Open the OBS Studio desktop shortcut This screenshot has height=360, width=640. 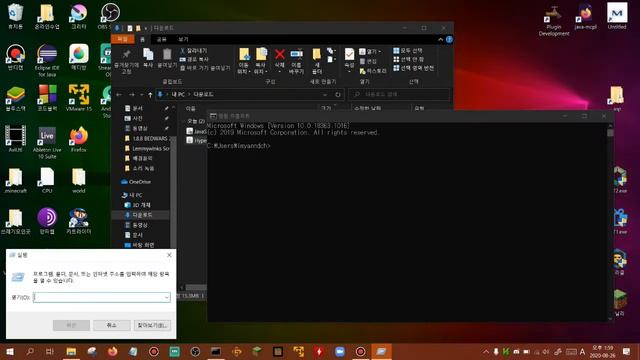[110, 16]
